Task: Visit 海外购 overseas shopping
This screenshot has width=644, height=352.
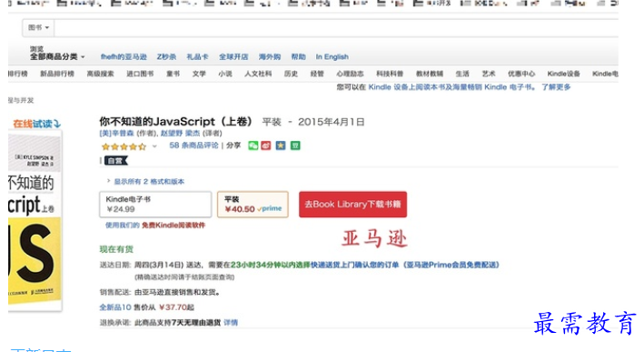Action: pyautogui.click(x=270, y=56)
